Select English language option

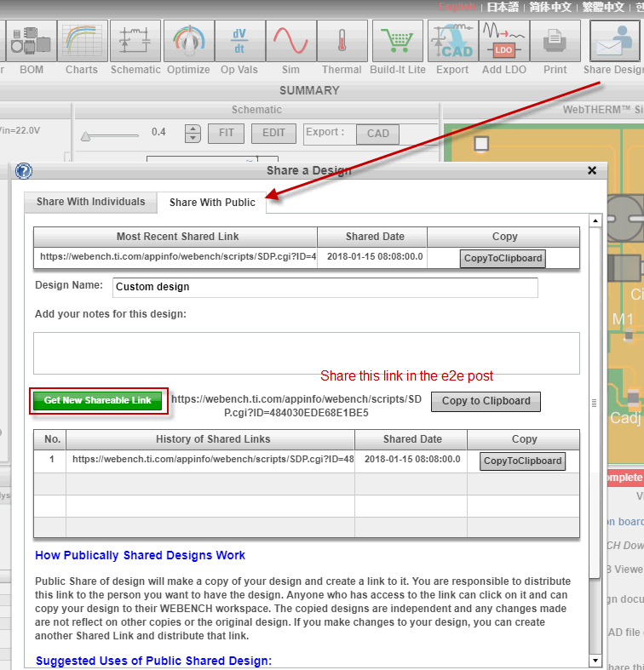457,7
